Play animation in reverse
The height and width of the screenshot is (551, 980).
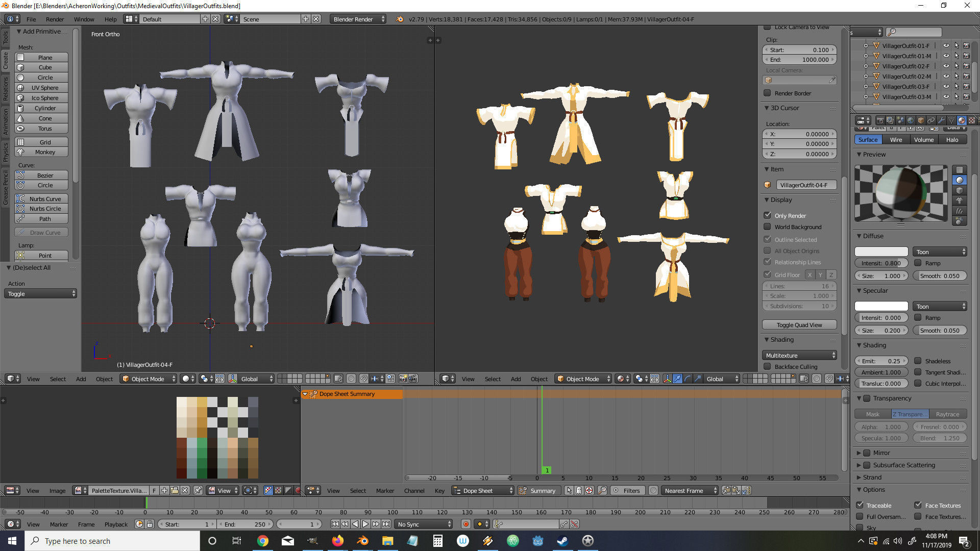(x=355, y=524)
